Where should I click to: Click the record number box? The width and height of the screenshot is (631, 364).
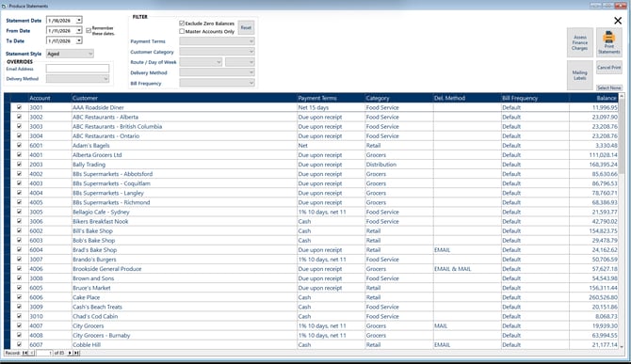pos(44,353)
